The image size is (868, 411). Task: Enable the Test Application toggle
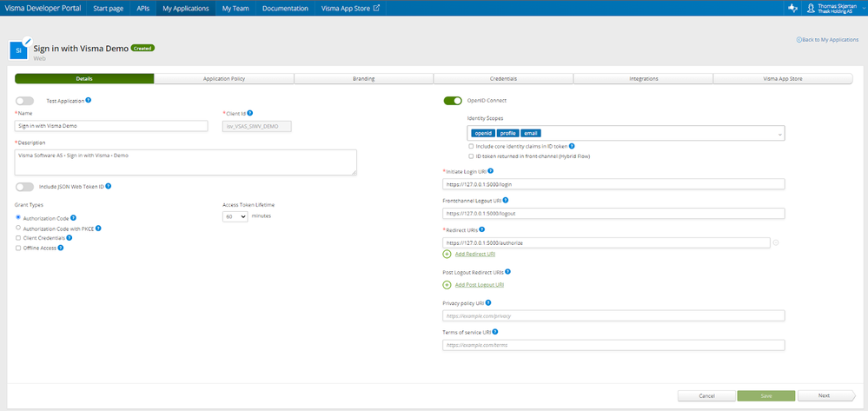(x=24, y=101)
